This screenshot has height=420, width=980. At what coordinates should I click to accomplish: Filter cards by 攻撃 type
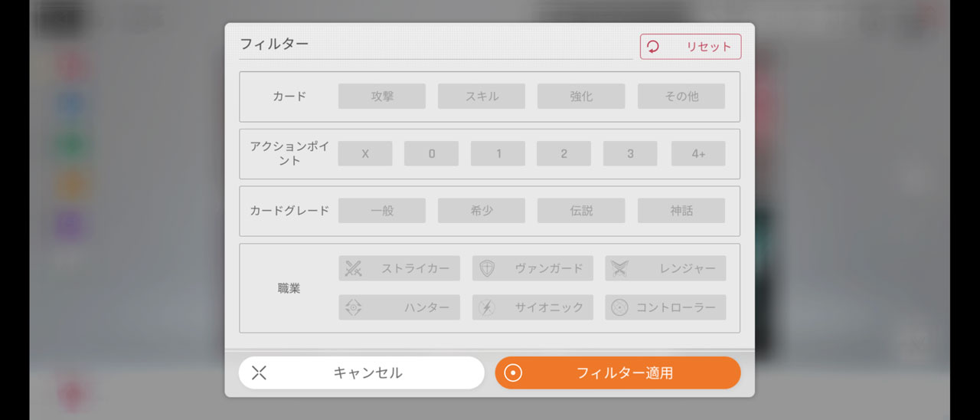382,97
